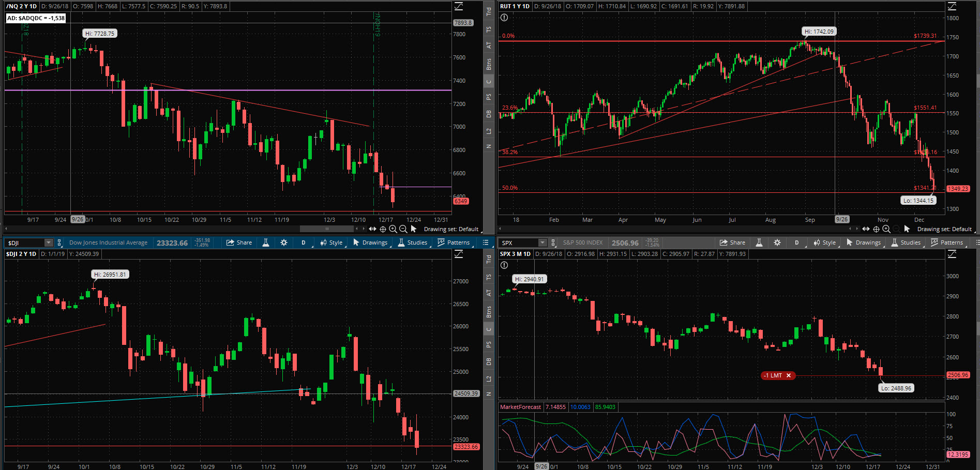Open the Style menu on $DJI chart
The width and height of the screenshot is (980, 470).
pos(331,242)
